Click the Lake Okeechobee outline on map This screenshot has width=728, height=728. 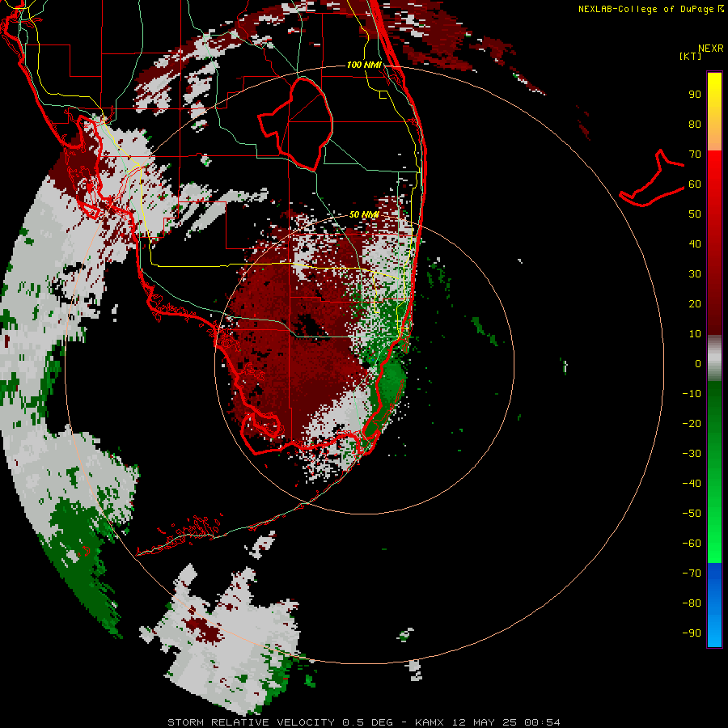tap(296, 124)
